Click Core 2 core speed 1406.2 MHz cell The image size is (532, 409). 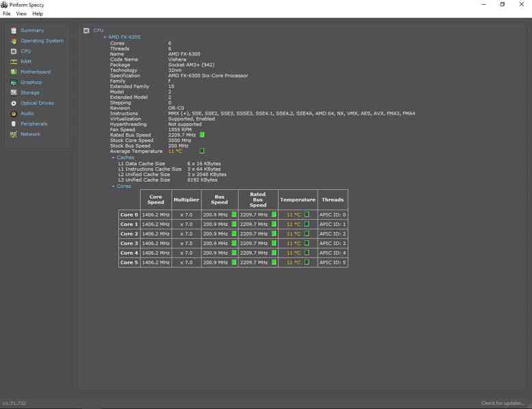click(156, 234)
